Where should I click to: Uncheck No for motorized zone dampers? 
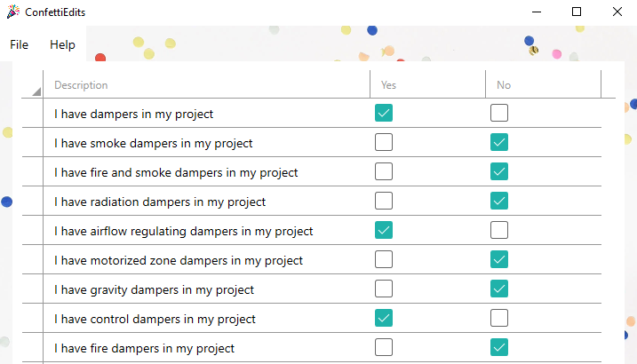click(x=499, y=260)
